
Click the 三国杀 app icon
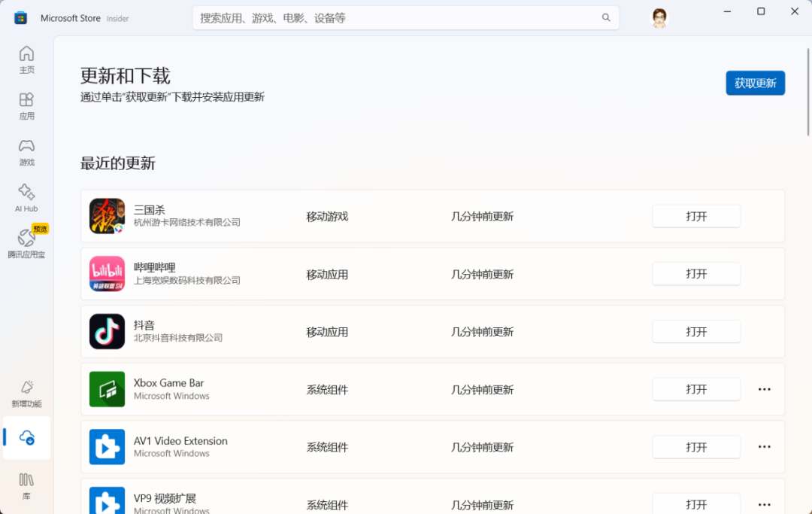(108, 216)
